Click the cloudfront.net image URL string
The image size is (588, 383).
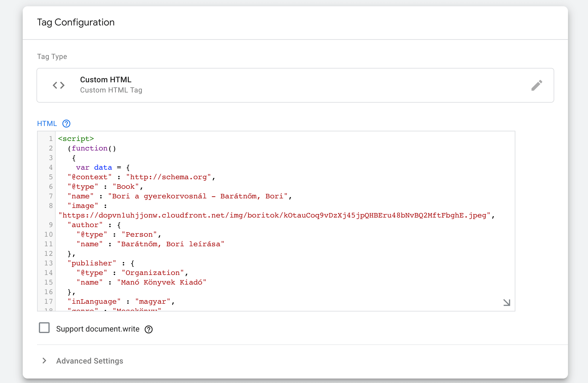275,215
